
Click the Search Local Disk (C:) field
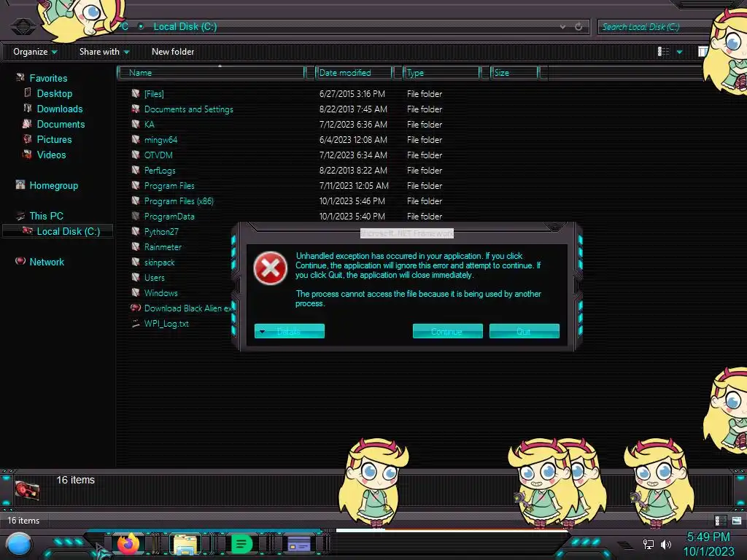[654, 27]
